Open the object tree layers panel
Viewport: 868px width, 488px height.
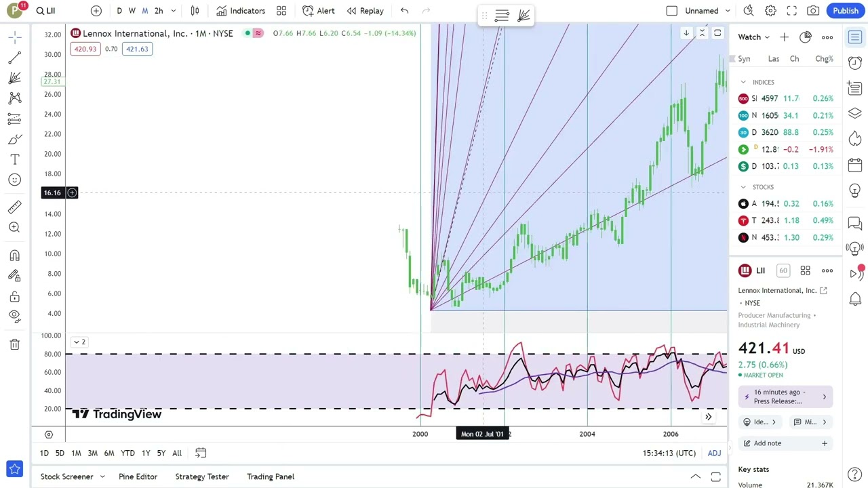click(855, 113)
